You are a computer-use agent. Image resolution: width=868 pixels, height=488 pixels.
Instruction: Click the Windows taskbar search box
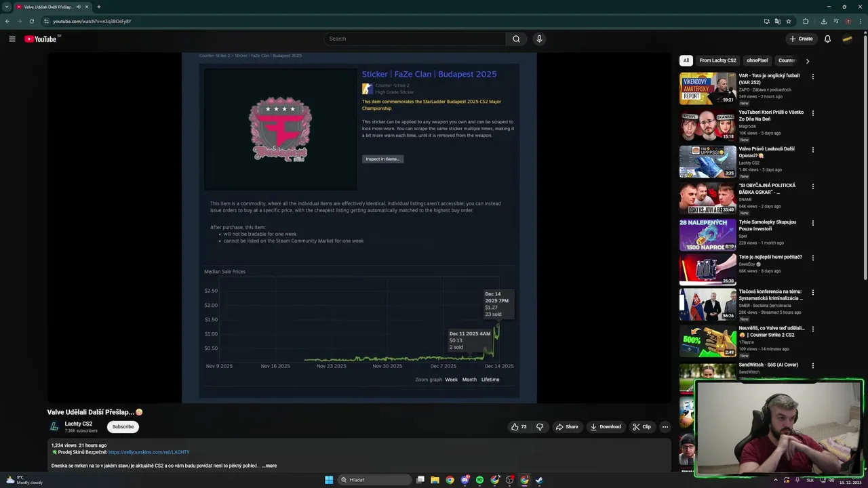(375, 480)
